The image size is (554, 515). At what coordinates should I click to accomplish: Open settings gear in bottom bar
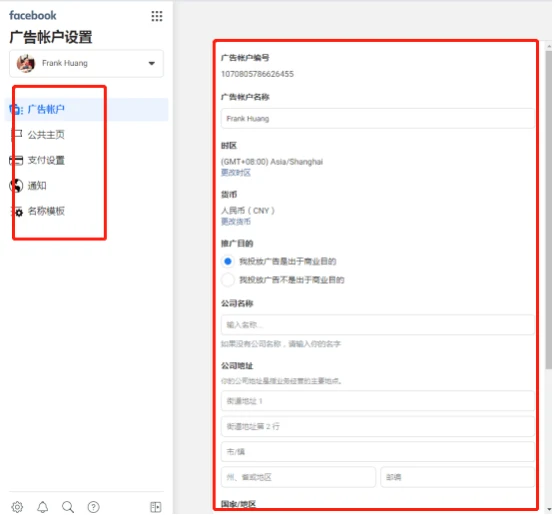click(17, 507)
